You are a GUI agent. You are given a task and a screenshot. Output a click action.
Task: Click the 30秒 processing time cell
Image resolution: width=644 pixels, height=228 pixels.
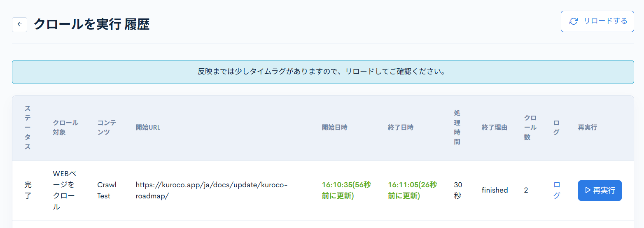458,190
